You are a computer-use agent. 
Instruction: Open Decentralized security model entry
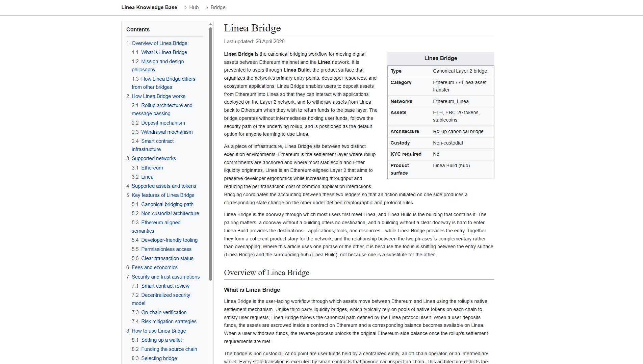(161, 299)
